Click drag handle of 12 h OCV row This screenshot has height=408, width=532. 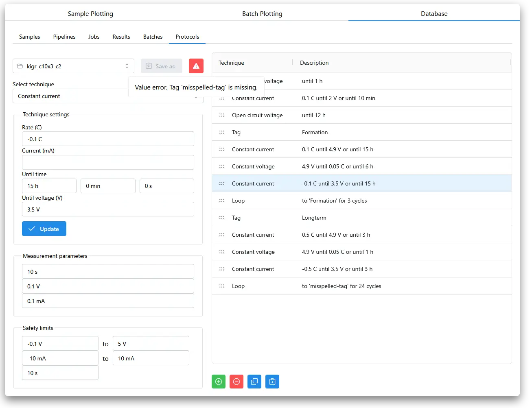222,115
